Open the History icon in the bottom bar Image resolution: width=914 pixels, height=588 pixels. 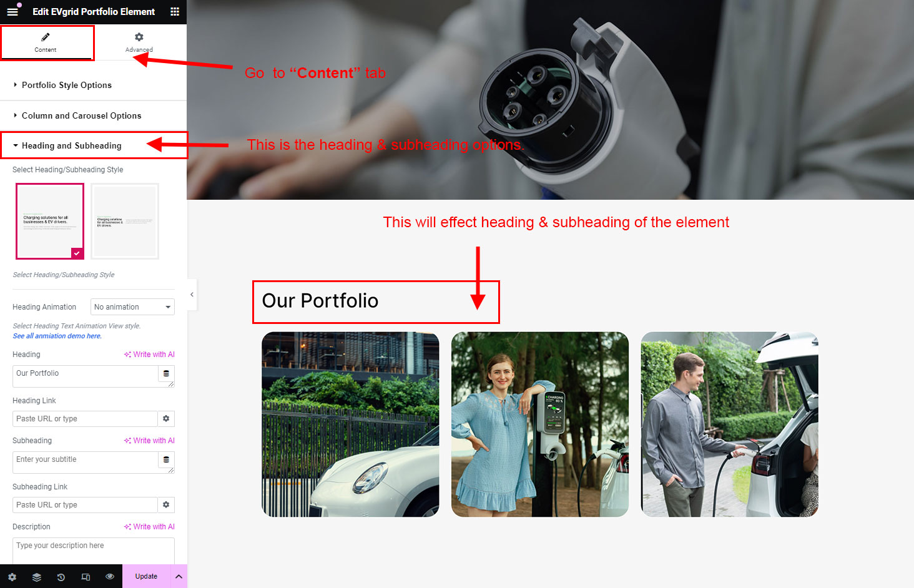[x=61, y=577]
